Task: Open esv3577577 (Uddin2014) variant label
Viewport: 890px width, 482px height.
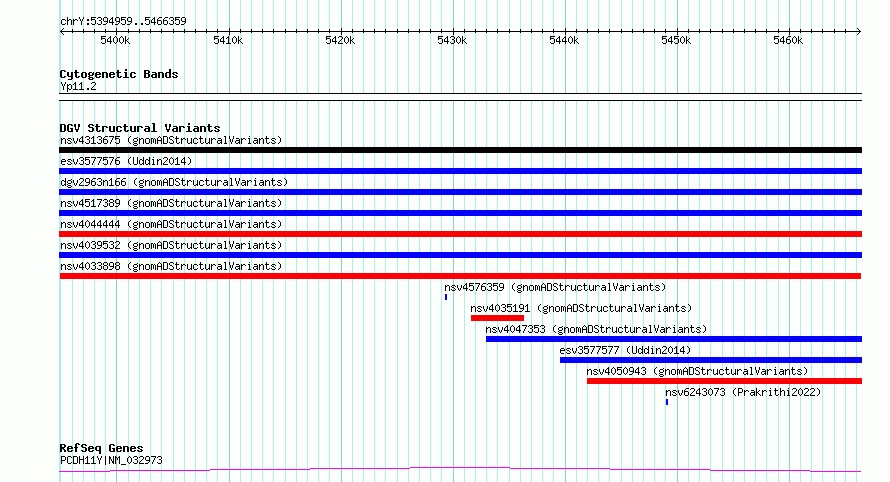Action: [625, 350]
